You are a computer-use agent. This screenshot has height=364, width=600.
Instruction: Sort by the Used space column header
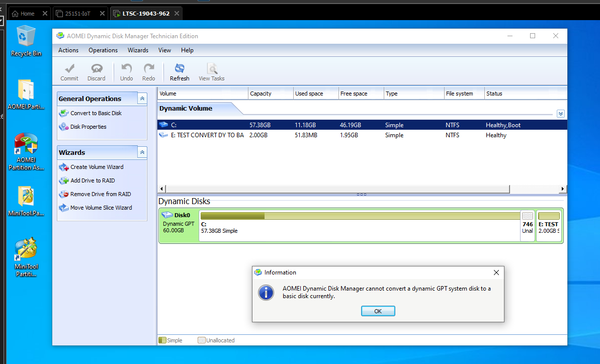pos(316,94)
